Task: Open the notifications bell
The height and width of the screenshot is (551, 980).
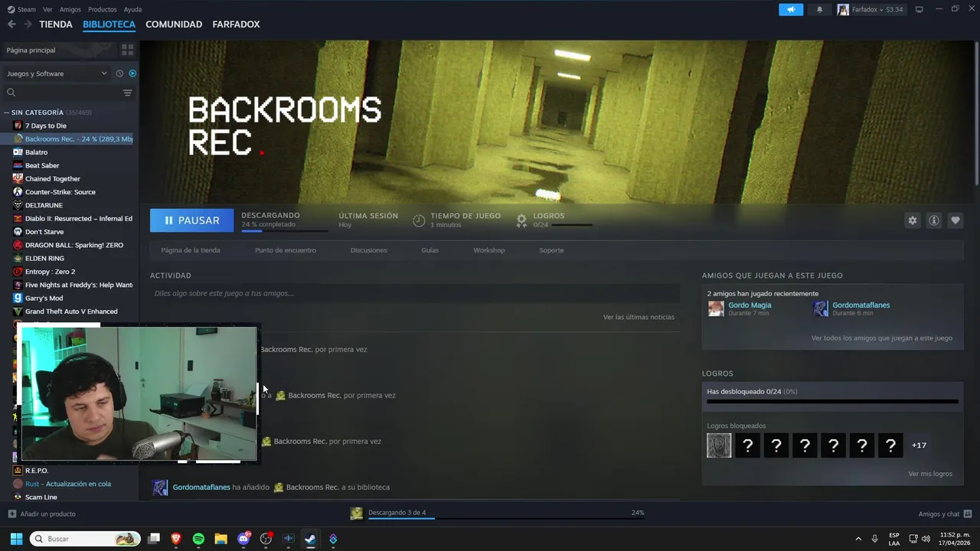Action: pyautogui.click(x=819, y=9)
